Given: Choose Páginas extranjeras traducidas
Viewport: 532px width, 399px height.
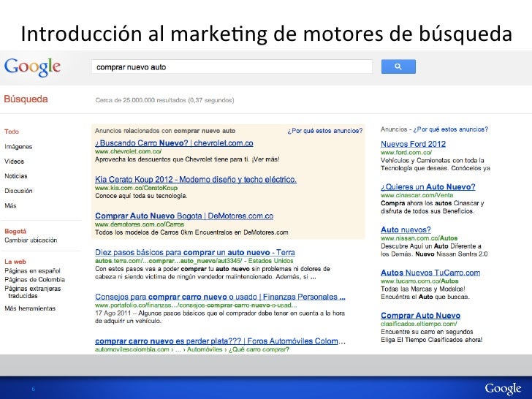Looking at the screenshot, I should tap(33, 292).
